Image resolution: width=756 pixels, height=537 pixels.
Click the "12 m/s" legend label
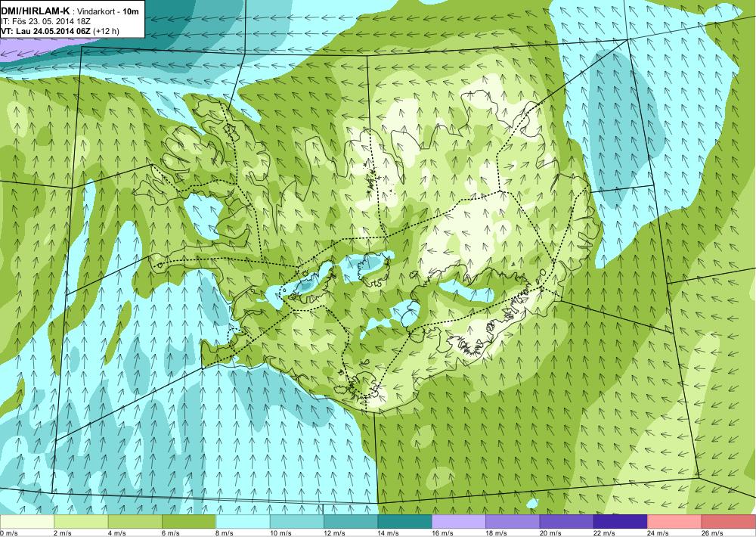point(335,533)
